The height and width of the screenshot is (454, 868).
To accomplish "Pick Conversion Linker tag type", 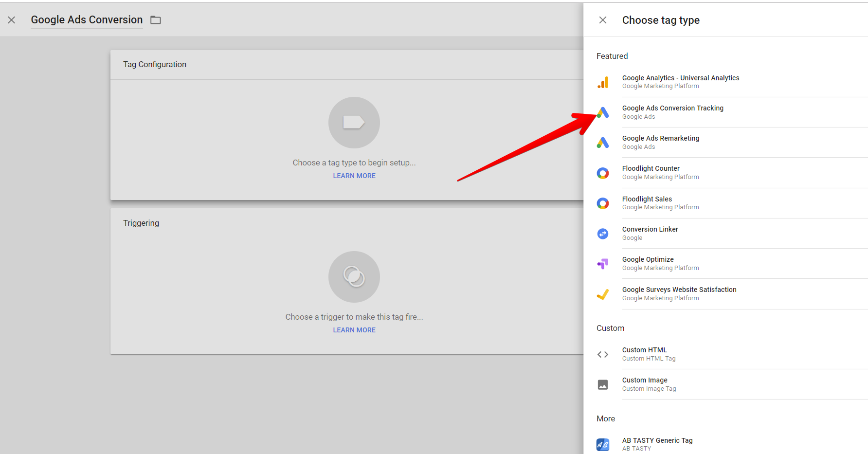I will (x=732, y=234).
